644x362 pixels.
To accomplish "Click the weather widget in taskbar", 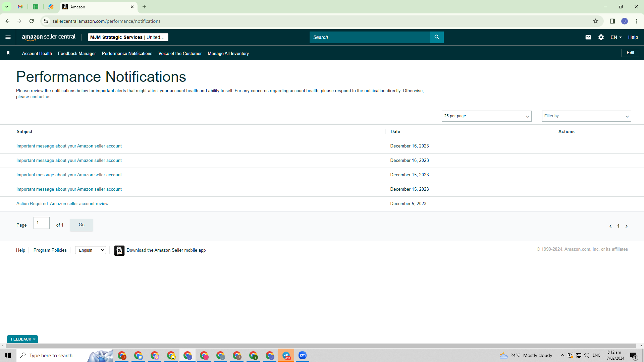I will [x=526, y=355].
